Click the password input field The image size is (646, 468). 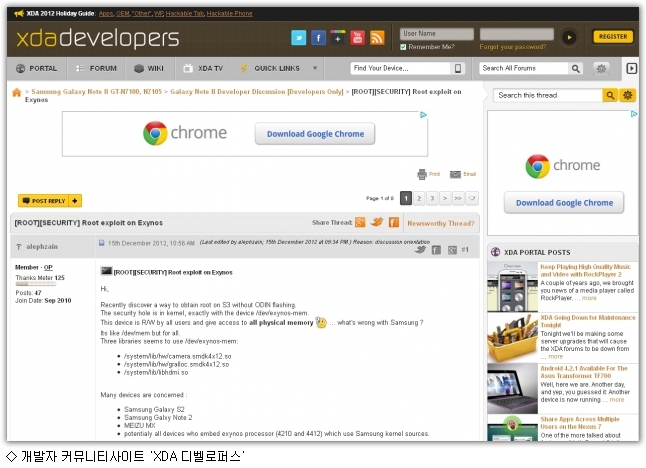click(517, 34)
